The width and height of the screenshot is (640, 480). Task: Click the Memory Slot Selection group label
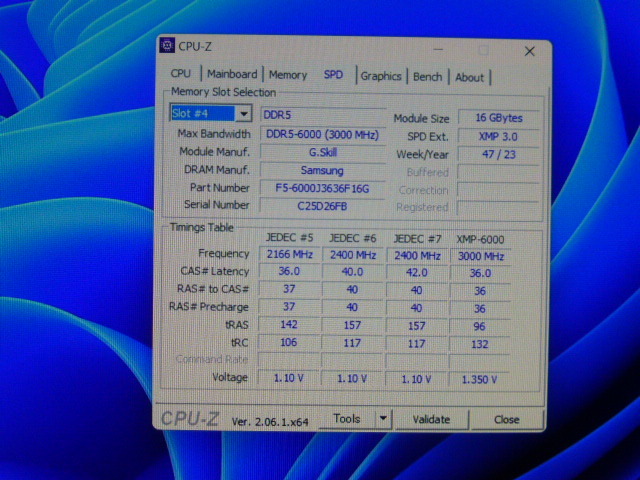[223, 92]
